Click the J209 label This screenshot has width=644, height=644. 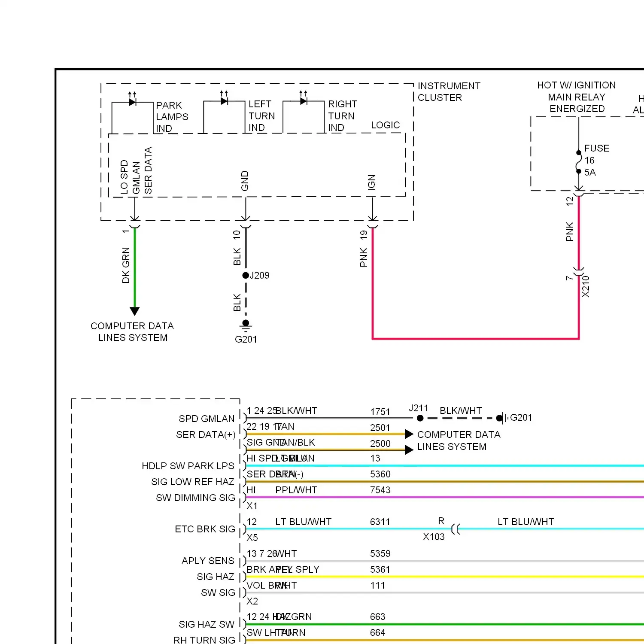[x=260, y=275]
